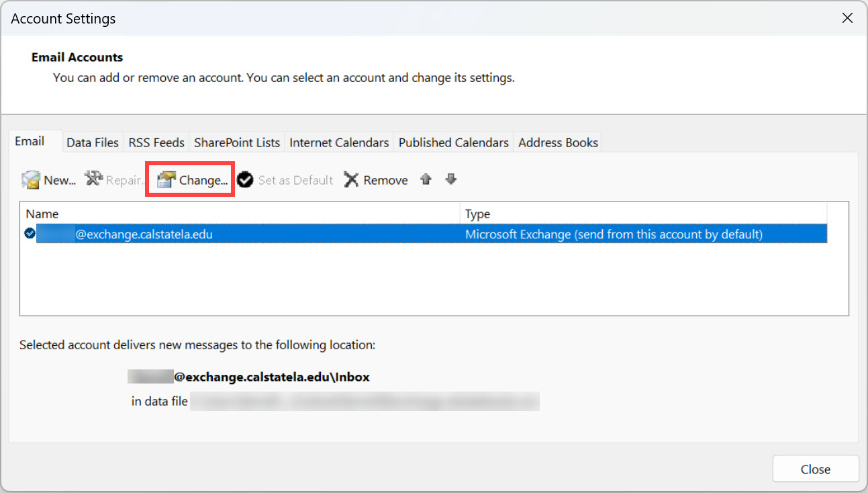This screenshot has width=868, height=493.
Task: Click the Type column header
Action: [476, 214]
